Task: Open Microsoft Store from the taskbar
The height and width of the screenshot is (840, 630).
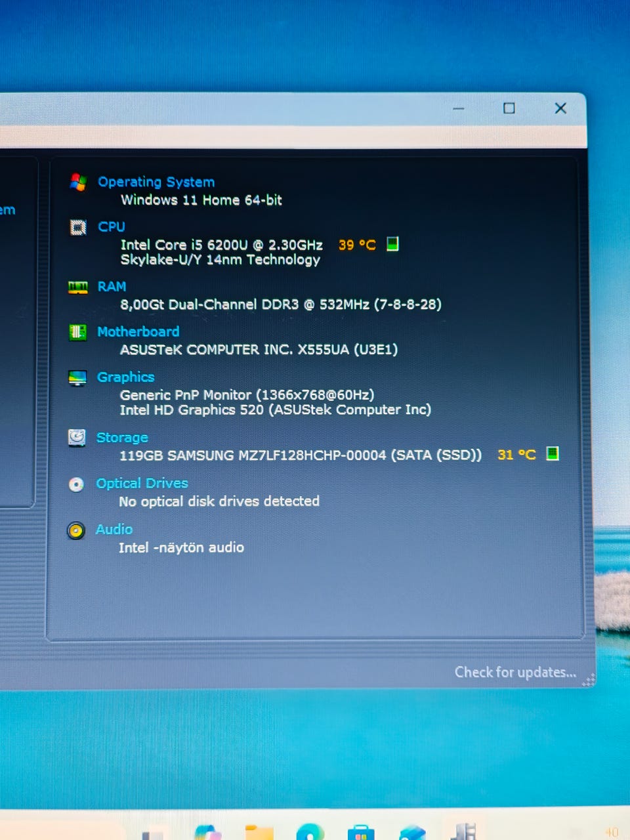Action: 361,832
